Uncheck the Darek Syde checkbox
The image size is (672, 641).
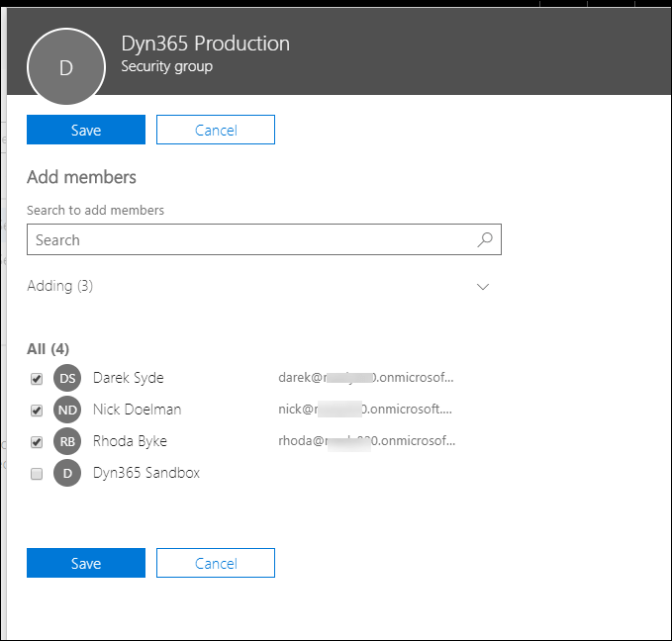point(37,379)
